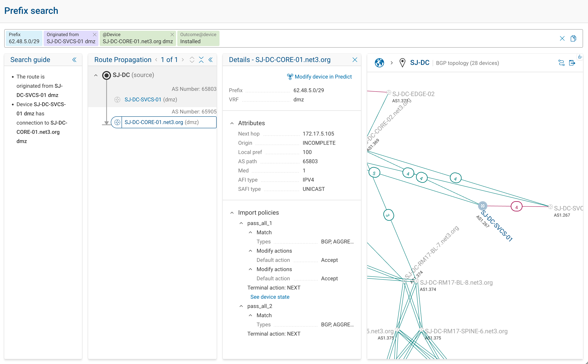Click the Prefix 62.48.5.0/29 chip
The image size is (588, 364).
coord(24,38)
